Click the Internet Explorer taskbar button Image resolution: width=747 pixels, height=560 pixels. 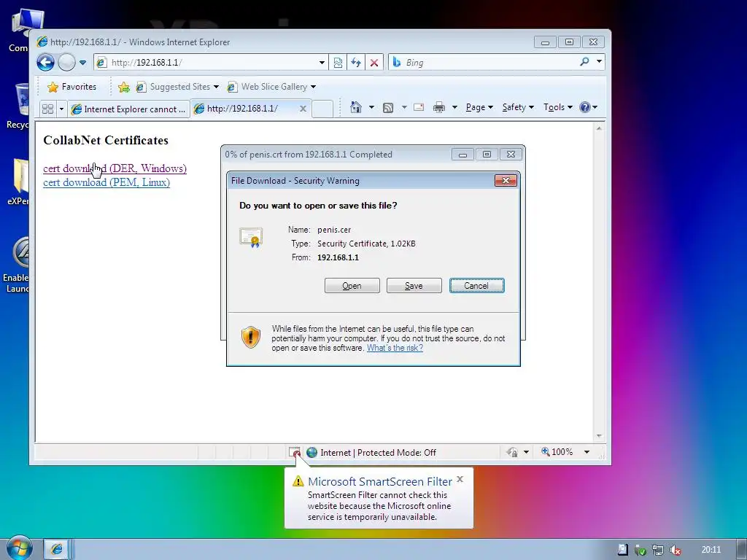57,549
